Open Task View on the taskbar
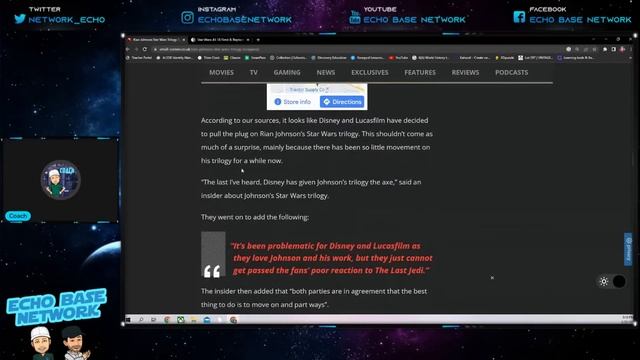Image resolution: width=640 pixels, height=360 pixels. point(153,320)
